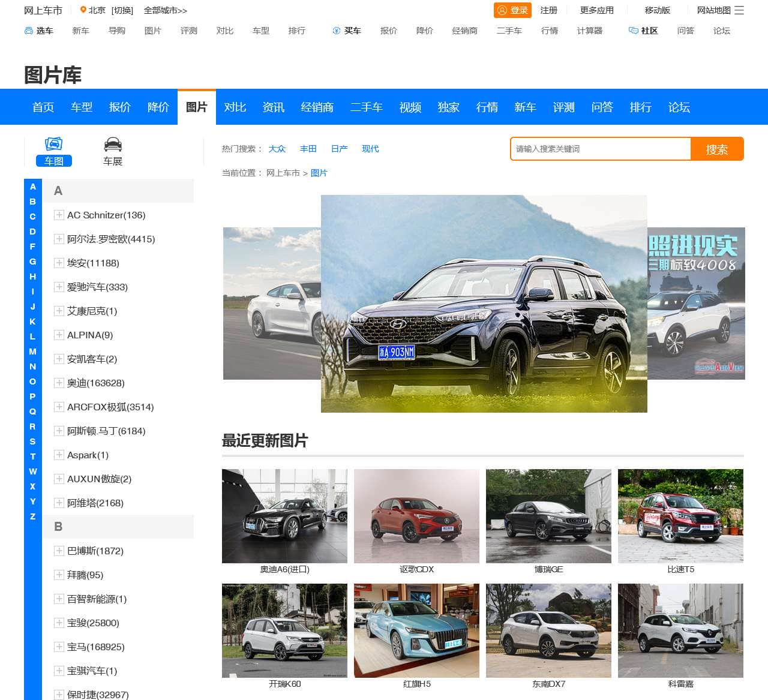Click the 登录 login button
Image resolution: width=768 pixels, height=700 pixels.
click(x=512, y=10)
